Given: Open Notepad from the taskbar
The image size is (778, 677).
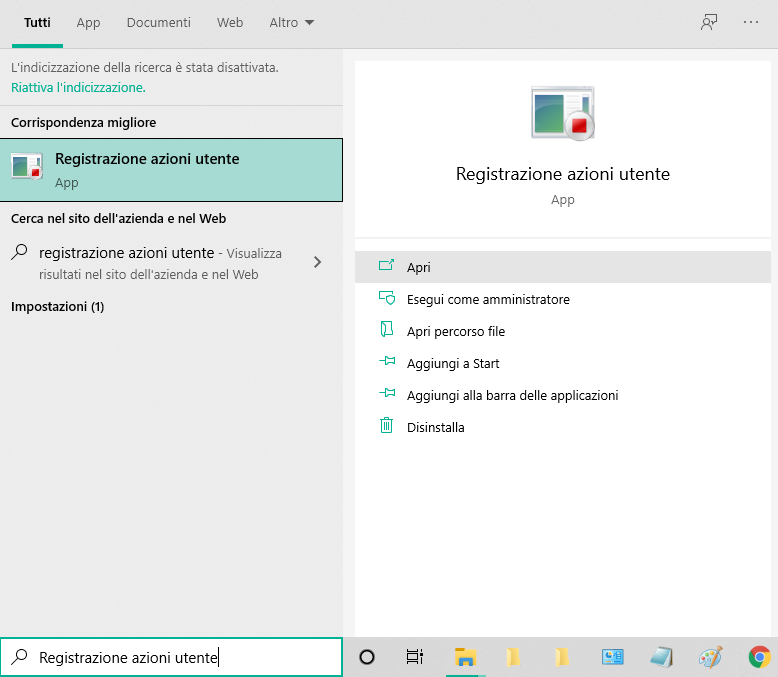Looking at the screenshot, I should click(661, 657).
